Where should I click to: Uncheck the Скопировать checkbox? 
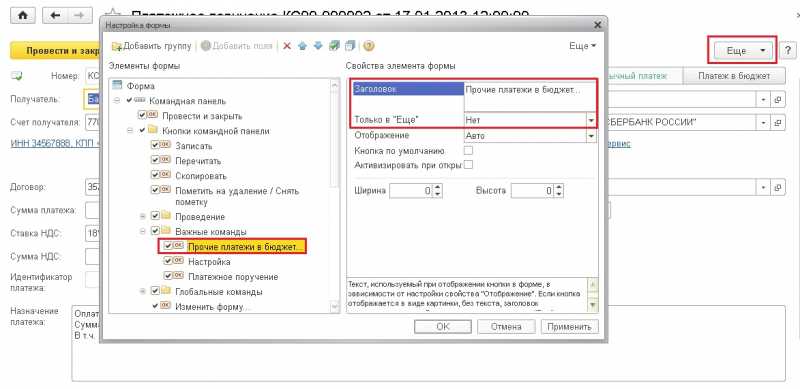coord(155,176)
